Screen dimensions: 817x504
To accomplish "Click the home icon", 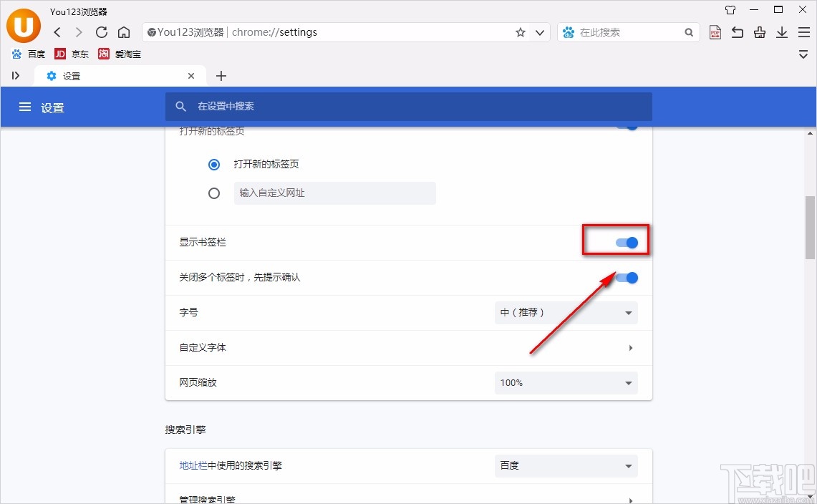I will pos(123,32).
